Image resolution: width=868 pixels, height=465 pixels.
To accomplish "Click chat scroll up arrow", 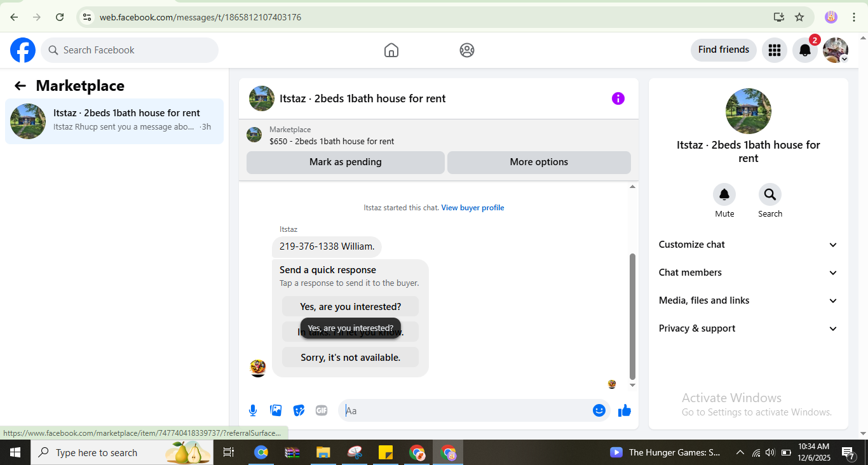I will tap(632, 187).
